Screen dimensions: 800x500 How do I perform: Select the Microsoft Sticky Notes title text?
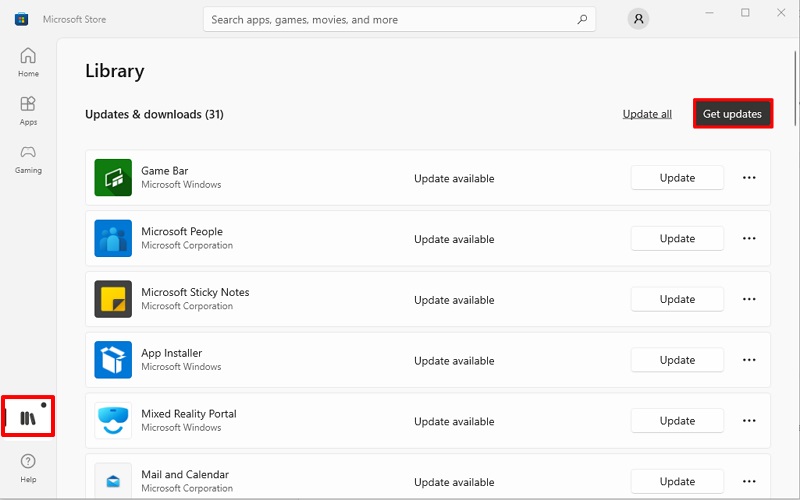195,292
